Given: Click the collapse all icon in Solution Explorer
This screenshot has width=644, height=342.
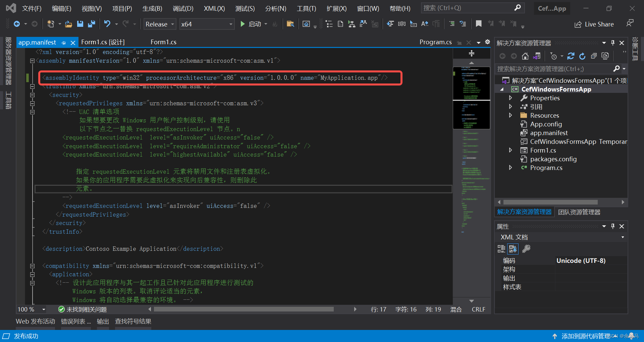Looking at the screenshot, I should (593, 56).
